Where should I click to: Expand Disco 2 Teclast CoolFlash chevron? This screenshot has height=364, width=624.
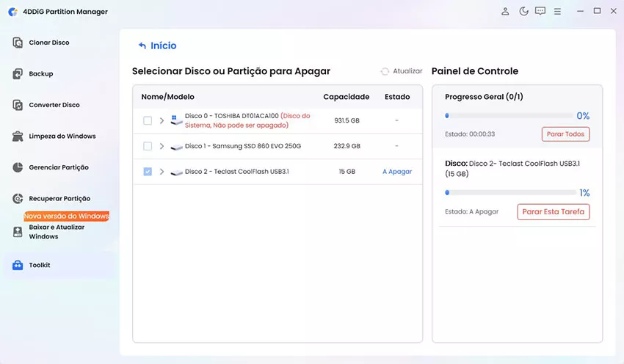pos(162,172)
